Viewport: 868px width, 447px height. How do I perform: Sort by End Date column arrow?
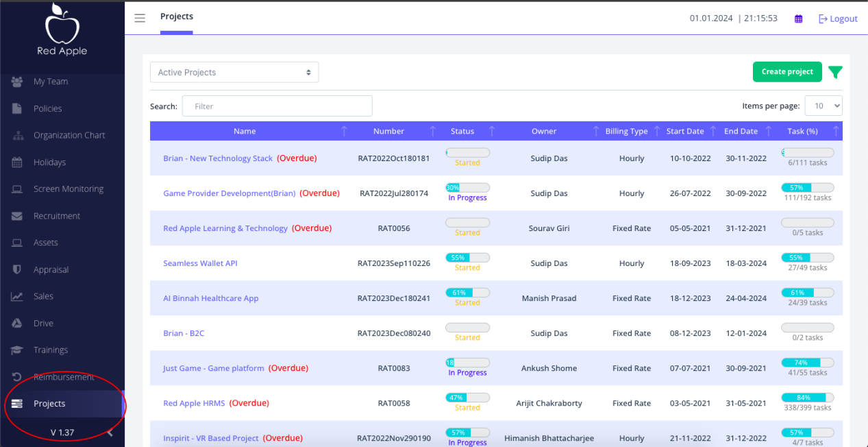(x=769, y=131)
